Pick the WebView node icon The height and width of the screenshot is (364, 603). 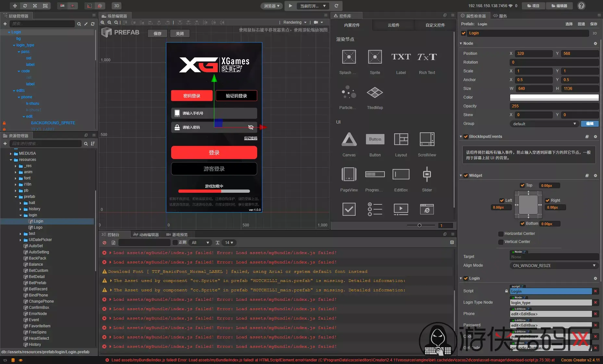pos(427,209)
